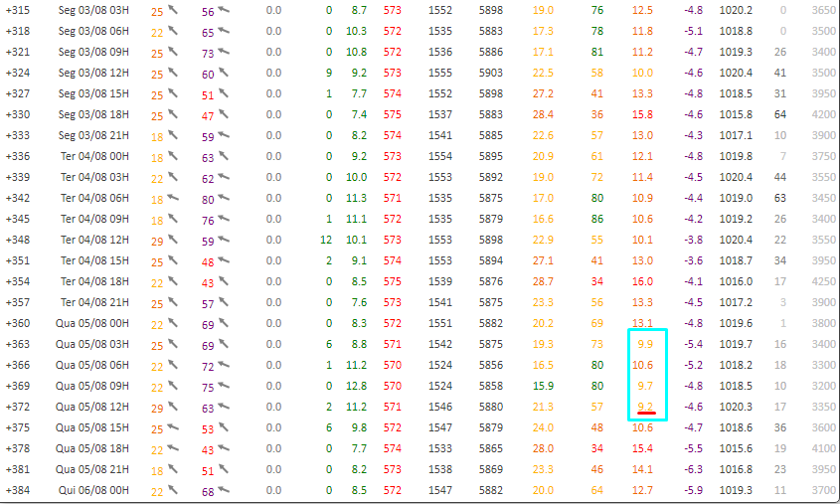This screenshot has height=504, width=840.
Task: Click gust arrow beside 43 in +354 row
Action: coord(224,282)
